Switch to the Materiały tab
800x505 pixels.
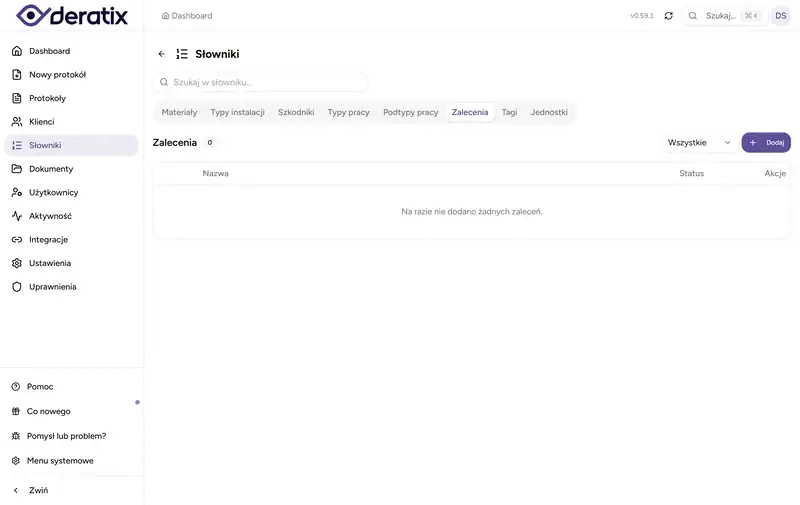pyautogui.click(x=179, y=112)
